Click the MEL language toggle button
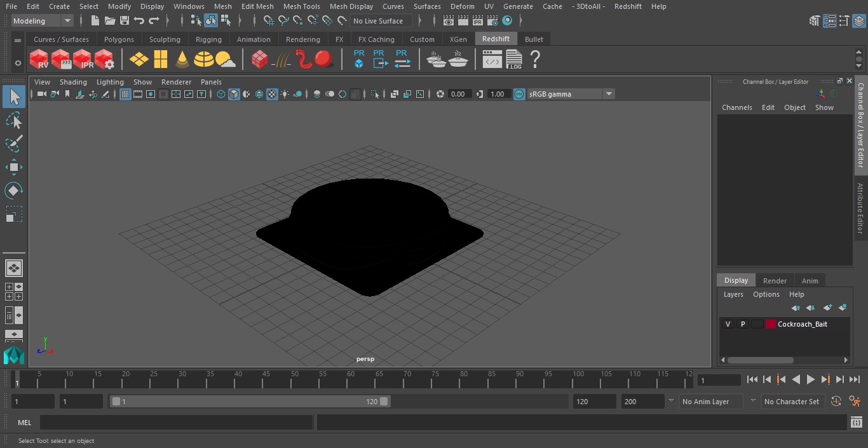 [25, 423]
